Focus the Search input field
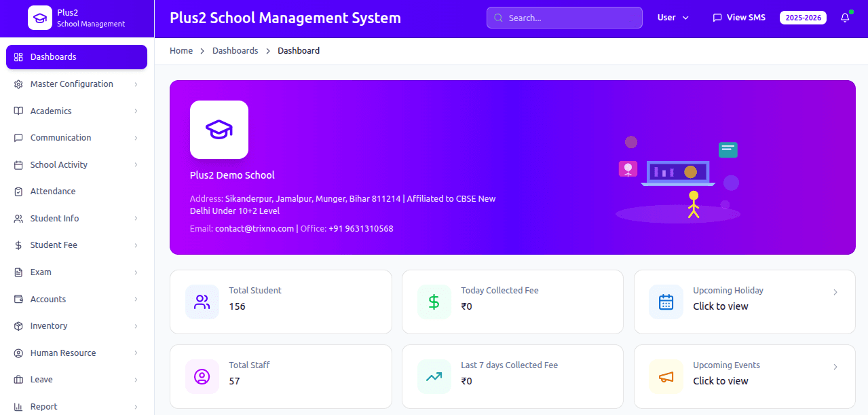This screenshot has height=415, width=868. 565,18
